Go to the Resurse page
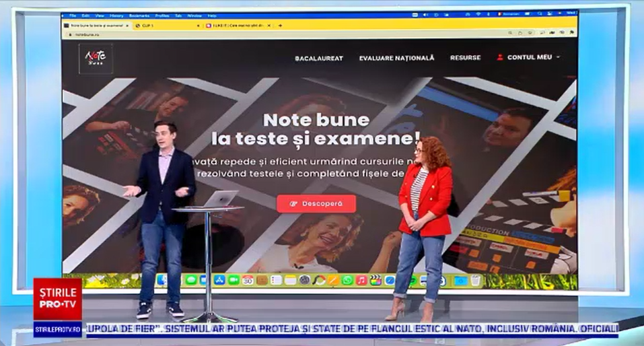This screenshot has width=644, height=346. tap(465, 58)
